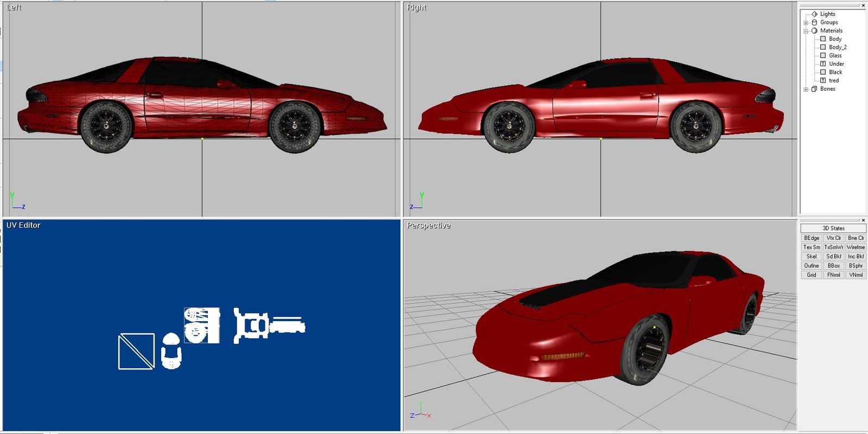Viewport: 868px width, 434px height.
Task: Click the car body side UV island
Action: click(x=288, y=324)
